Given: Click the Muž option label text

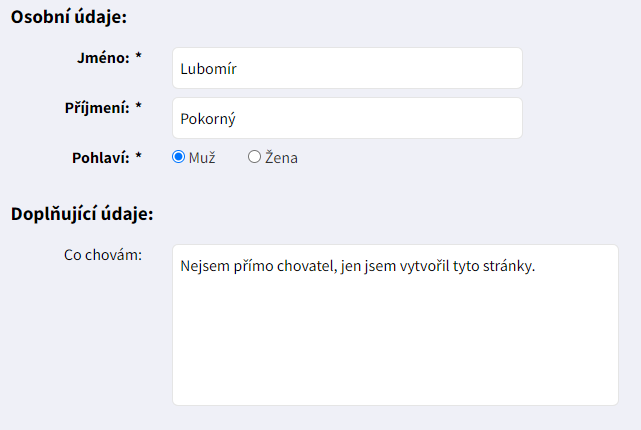Looking at the screenshot, I should (202, 157).
